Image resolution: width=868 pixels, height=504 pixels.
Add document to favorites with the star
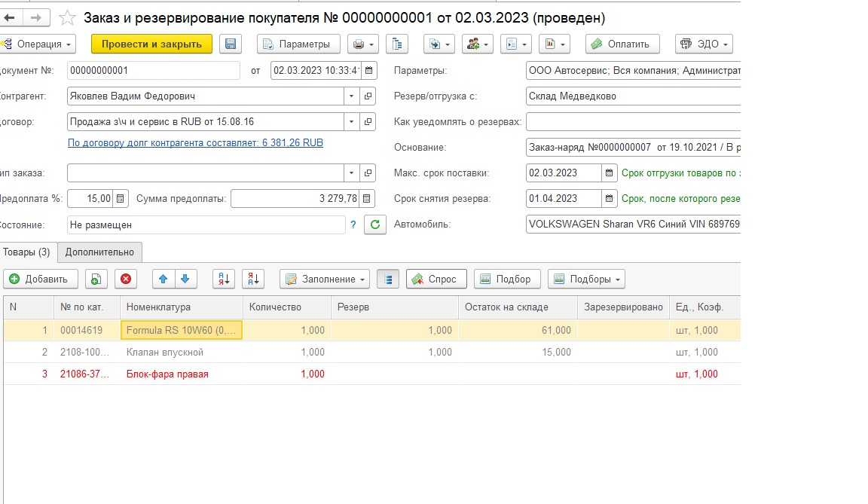tap(68, 17)
